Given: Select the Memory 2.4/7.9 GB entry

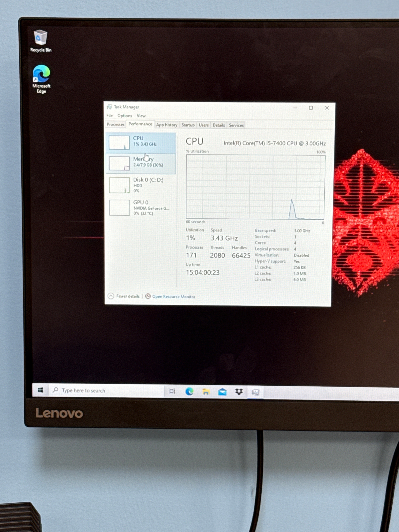Looking at the screenshot, I should [x=141, y=163].
